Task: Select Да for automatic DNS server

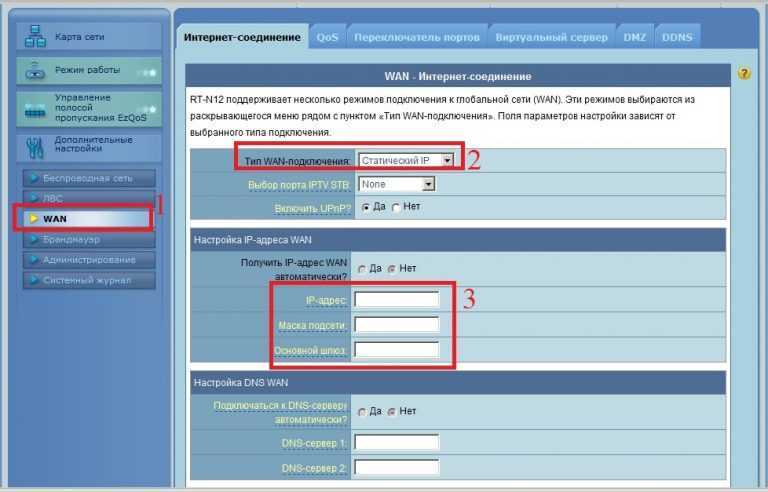Action: [x=362, y=412]
